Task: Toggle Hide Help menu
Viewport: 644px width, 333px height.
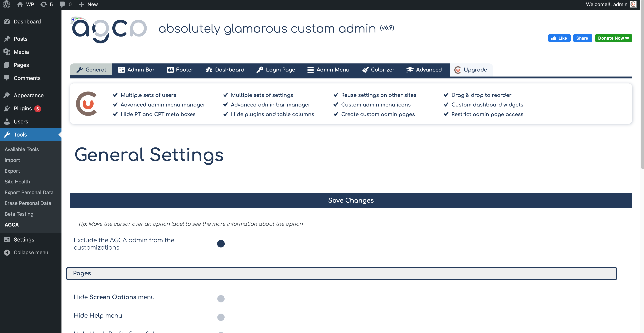Action: [221, 317]
